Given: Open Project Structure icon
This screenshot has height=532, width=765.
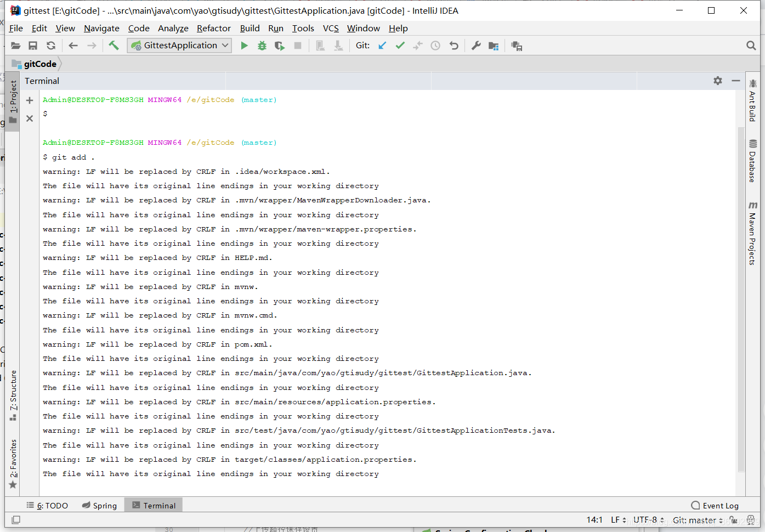Looking at the screenshot, I should [494, 46].
